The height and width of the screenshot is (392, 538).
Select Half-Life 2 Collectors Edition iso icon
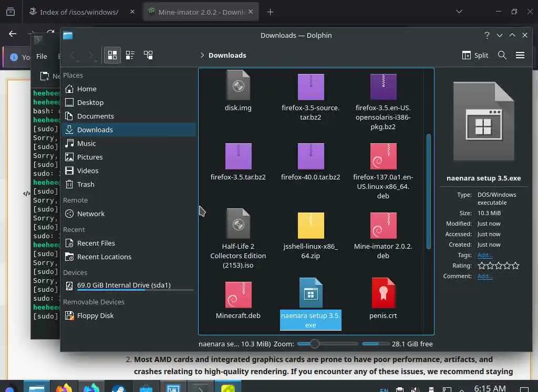click(238, 224)
